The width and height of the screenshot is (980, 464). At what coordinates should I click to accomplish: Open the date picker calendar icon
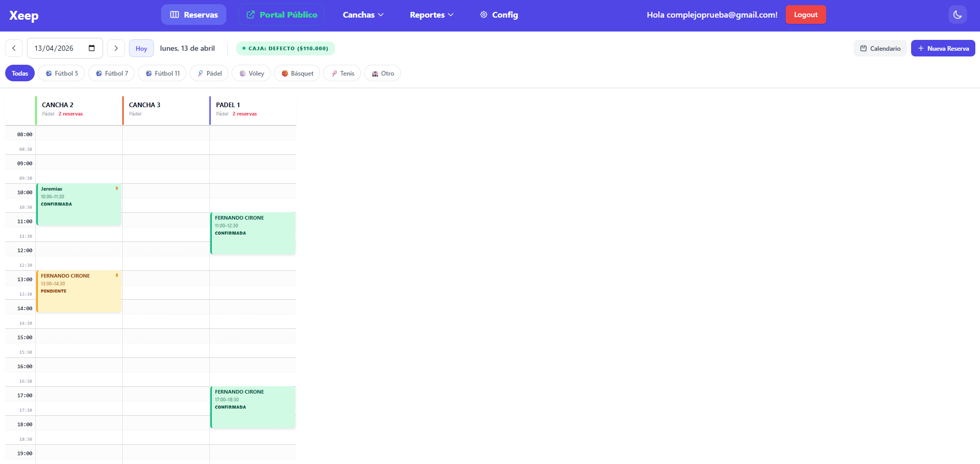point(92,48)
